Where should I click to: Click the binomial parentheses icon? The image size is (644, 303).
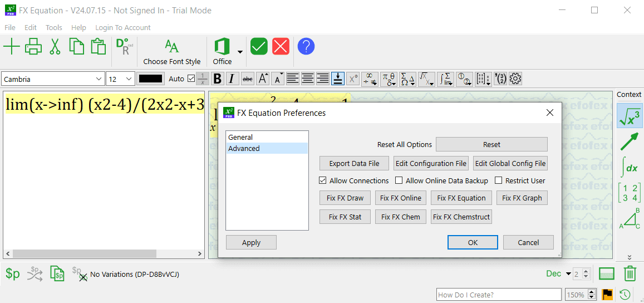[x=500, y=79]
